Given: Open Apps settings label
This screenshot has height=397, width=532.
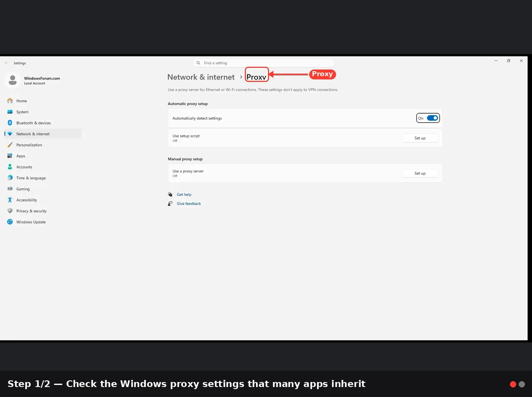Looking at the screenshot, I should (x=21, y=156).
